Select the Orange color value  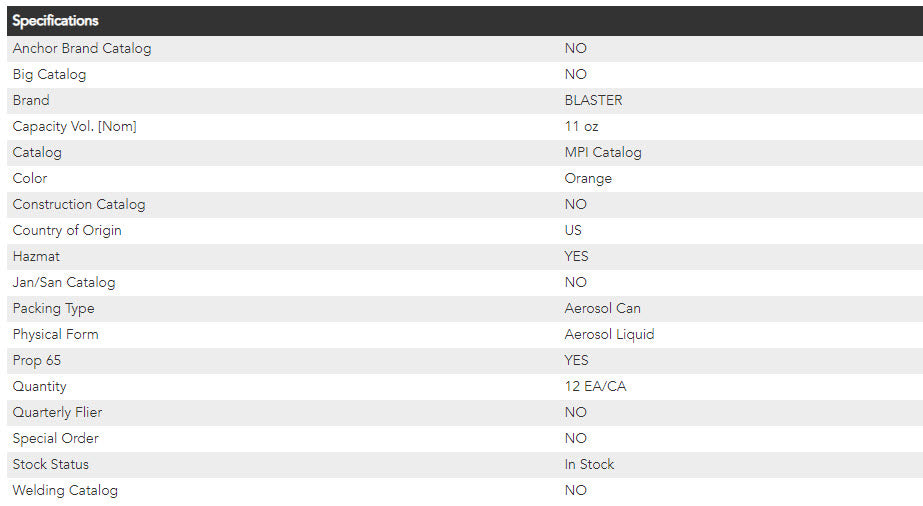[588, 178]
